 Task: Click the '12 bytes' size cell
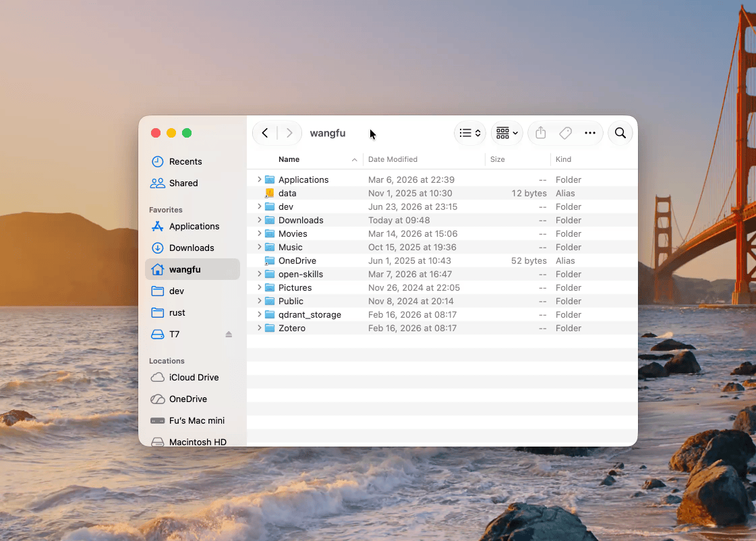[x=529, y=194]
